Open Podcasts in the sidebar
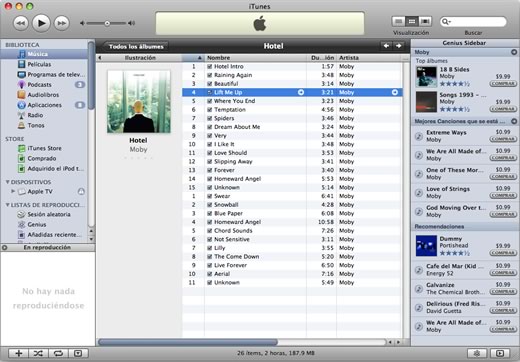 point(44,85)
